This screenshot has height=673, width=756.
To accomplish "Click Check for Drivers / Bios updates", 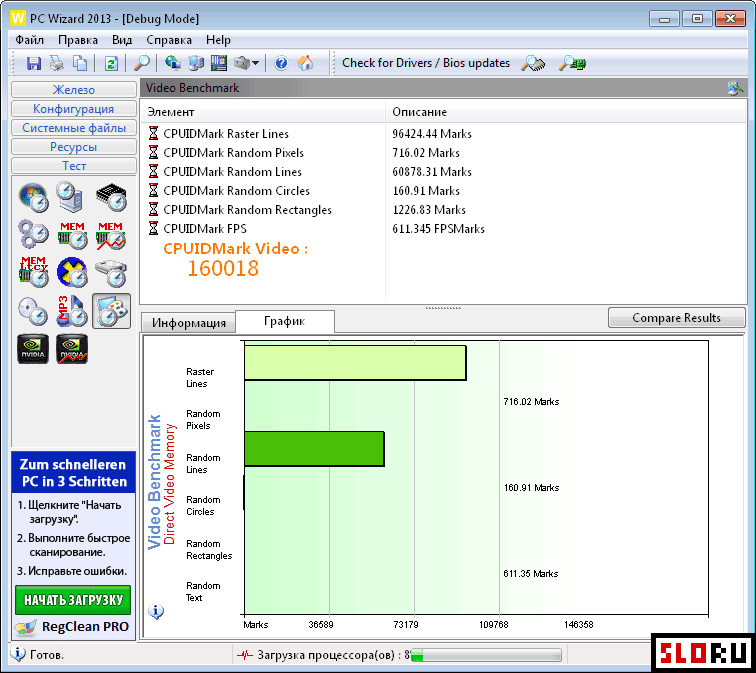I will pos(426,63).
